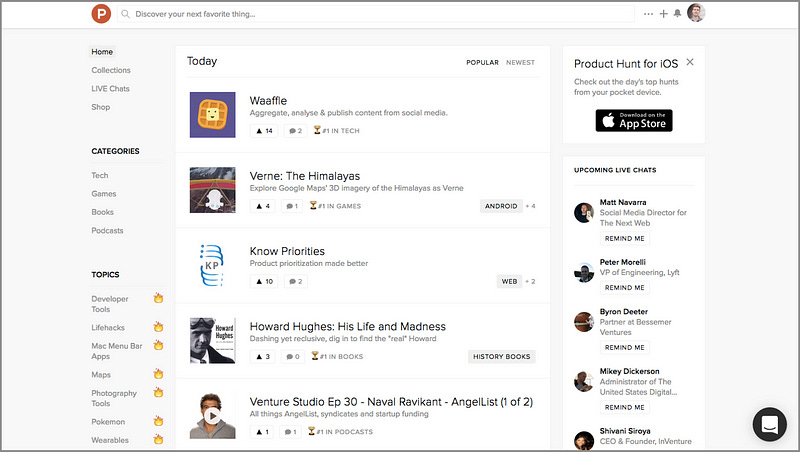The height and width of the screenshot is (452, 800).
Task: Open the Know Priorities KP logo thumbnail
Action: pos(213,265)
